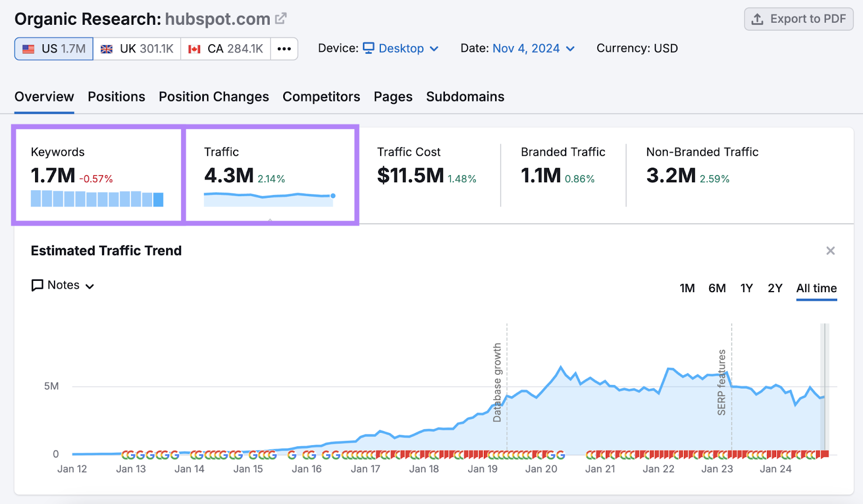Click the Canada flag icon

point(193,48)
